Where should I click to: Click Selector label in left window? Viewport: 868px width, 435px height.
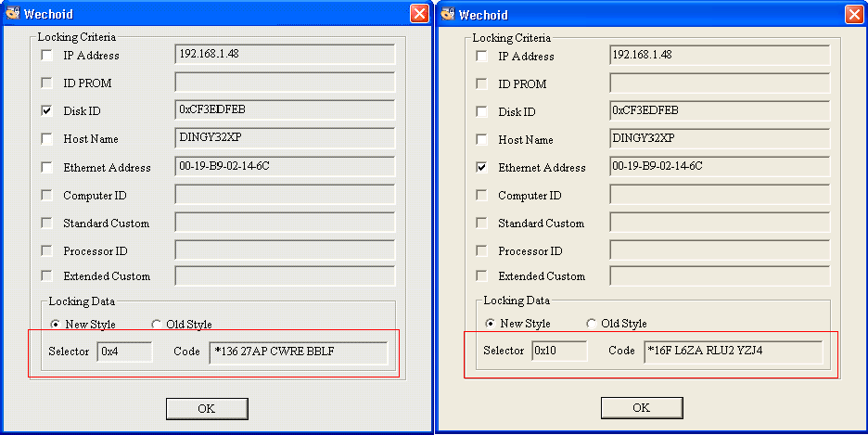point(69,352)
